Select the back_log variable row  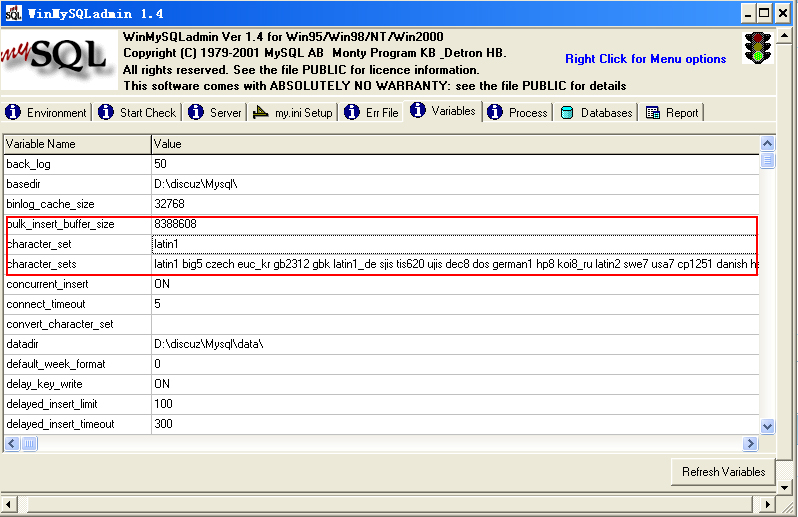381,164
